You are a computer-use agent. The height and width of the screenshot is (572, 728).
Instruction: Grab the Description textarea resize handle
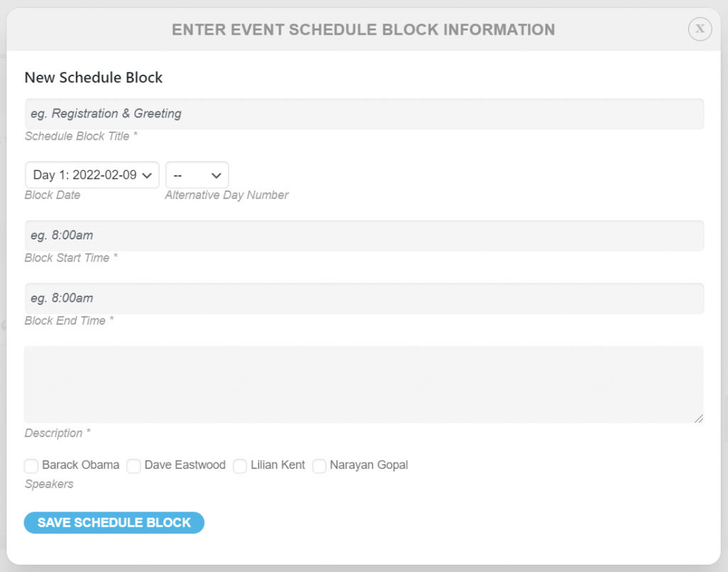point(699,419)
